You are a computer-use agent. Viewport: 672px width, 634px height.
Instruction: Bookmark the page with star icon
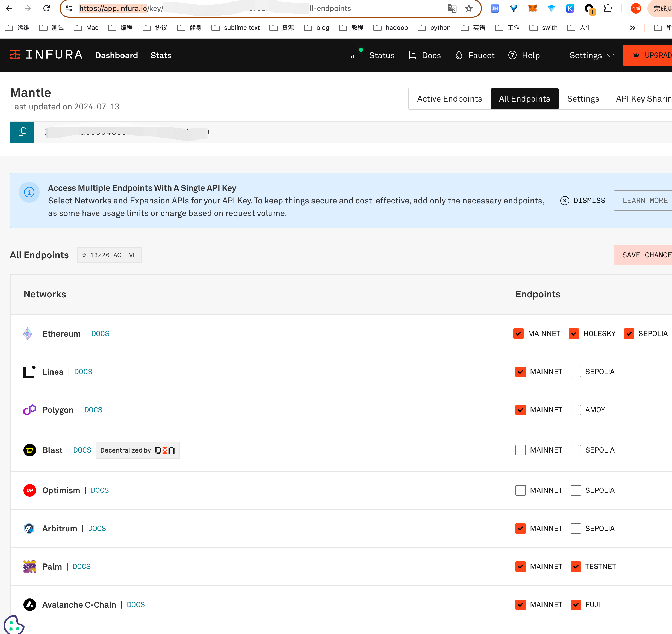coord(469,8)
